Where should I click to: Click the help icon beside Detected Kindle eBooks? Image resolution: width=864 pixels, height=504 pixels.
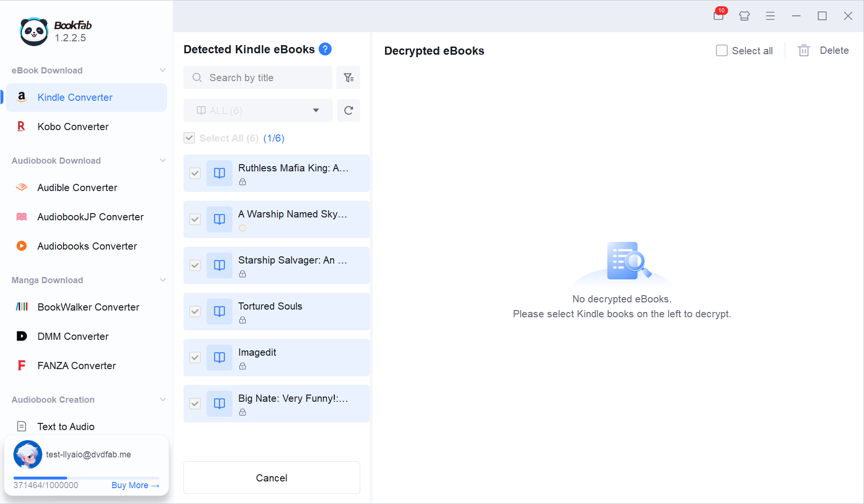point(325,49)
